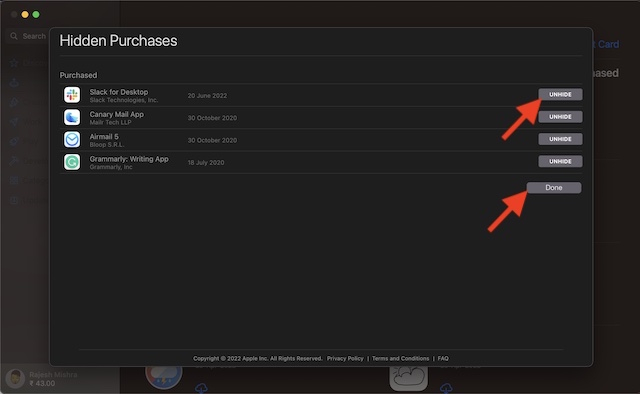Select 'Grammarly: Writing App' name text

(x=129, y=159)
